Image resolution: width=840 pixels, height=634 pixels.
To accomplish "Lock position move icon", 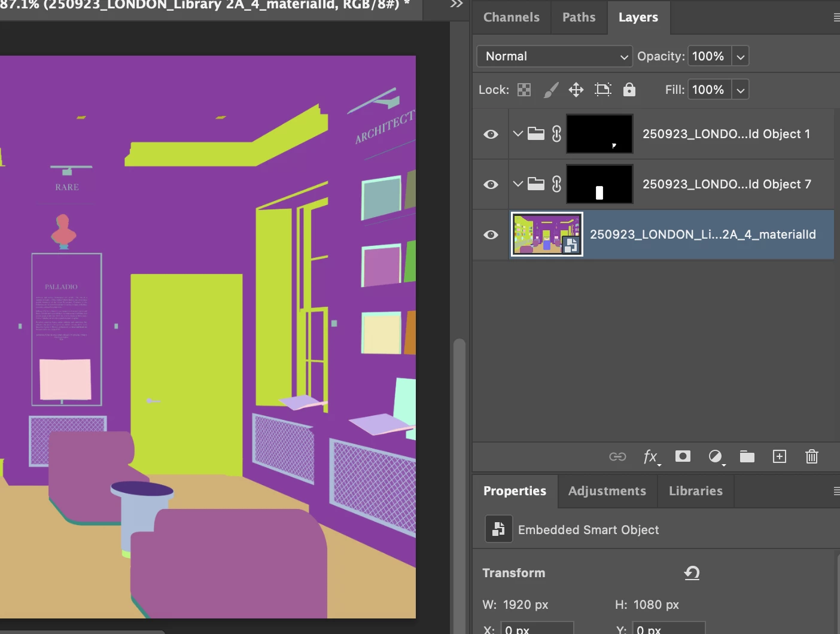I will pos(576,90).
